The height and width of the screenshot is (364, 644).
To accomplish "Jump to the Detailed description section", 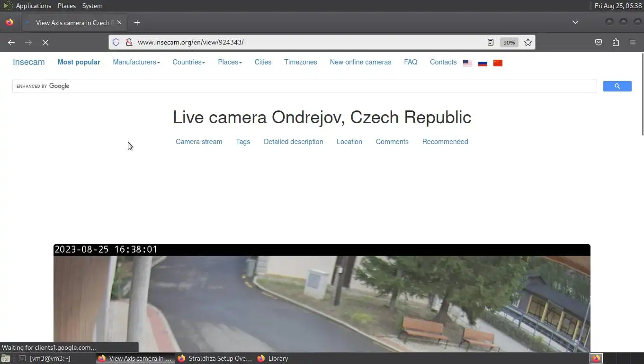I will [294, 142].
